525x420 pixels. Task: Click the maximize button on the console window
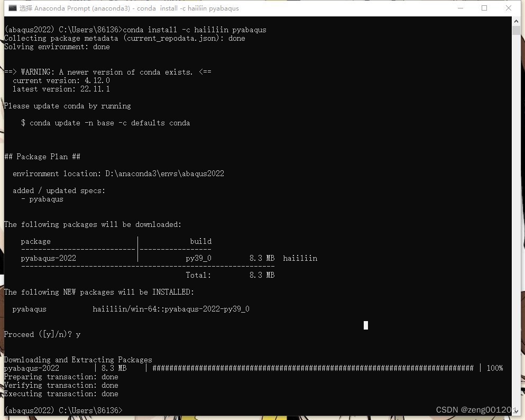[484, 8]
